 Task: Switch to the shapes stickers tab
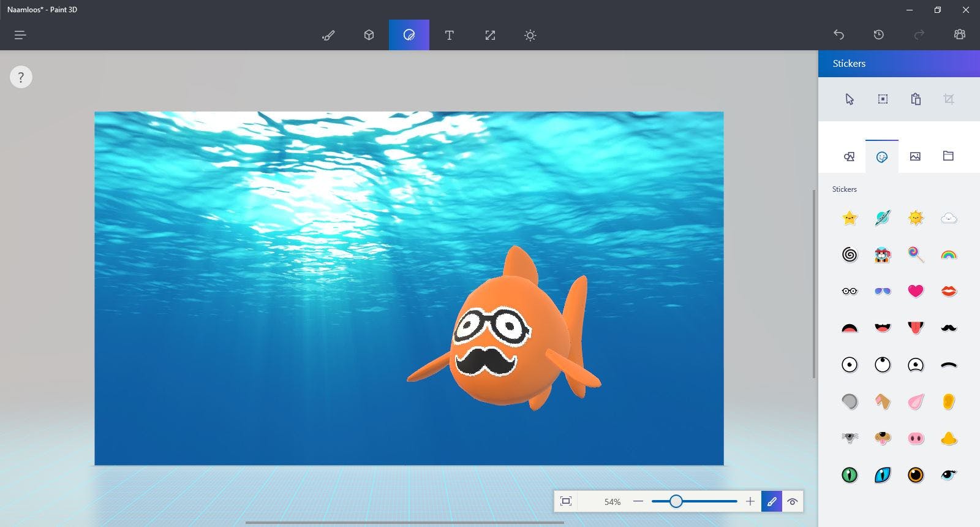pos(849,156)
